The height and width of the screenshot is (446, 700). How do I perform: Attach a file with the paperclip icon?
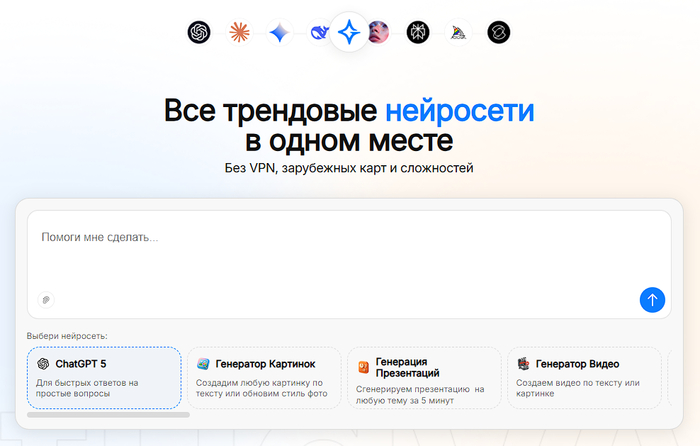45,299
